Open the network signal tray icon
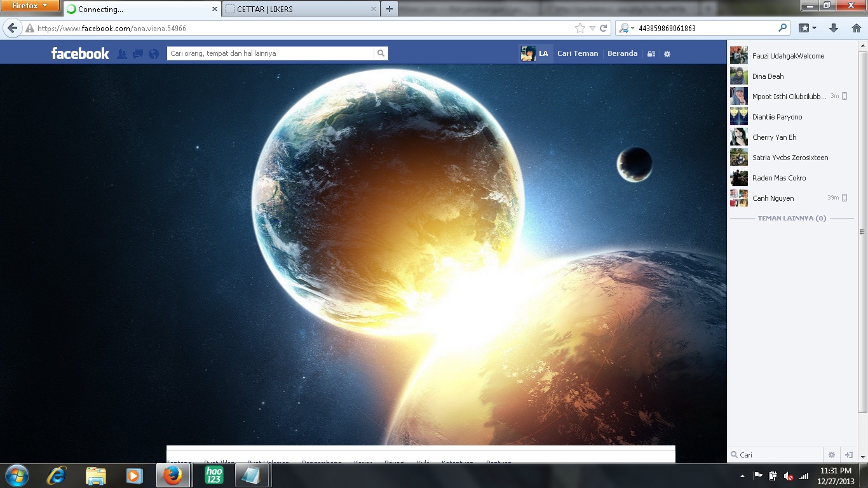This screenshot has width=868, height=488. pyautogui.click(x=804, y=476)
